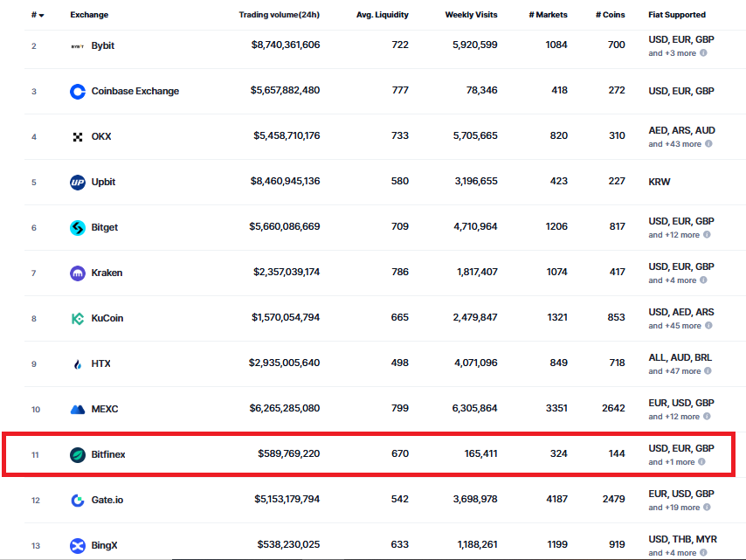Image resolution: width=746 pixels, height=560 pixels.
Task: Open the BingX exchange link
Action: click(x=104, y=545)
